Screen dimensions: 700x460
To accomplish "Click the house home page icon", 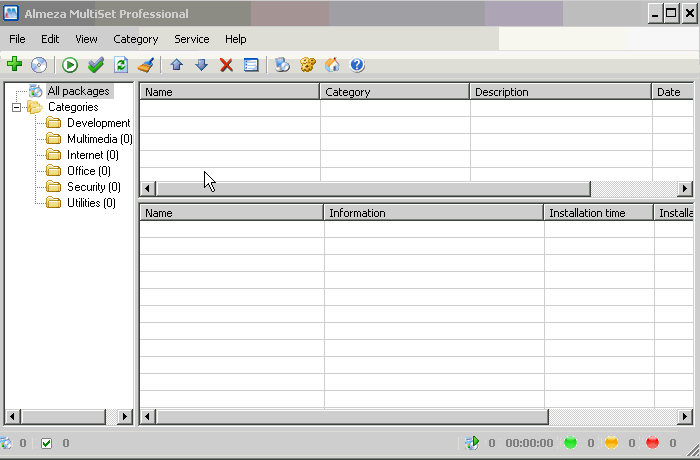I will (x=333, y=65).
